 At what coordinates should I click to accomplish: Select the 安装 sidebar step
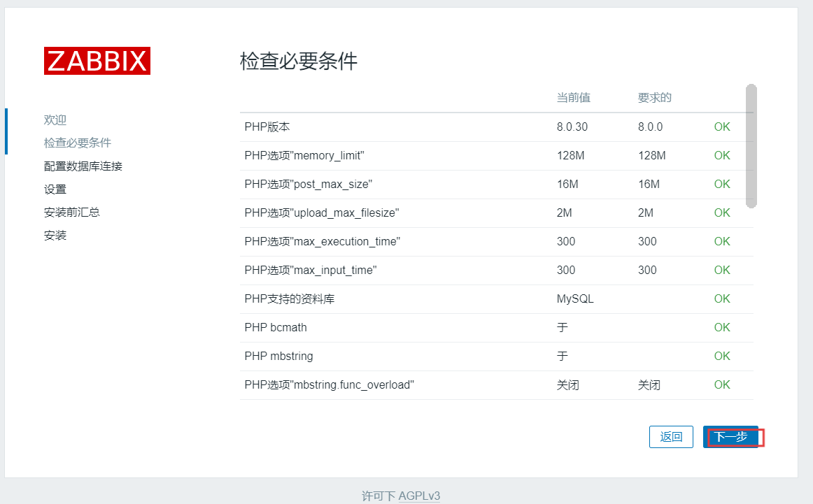pos(55,236)
